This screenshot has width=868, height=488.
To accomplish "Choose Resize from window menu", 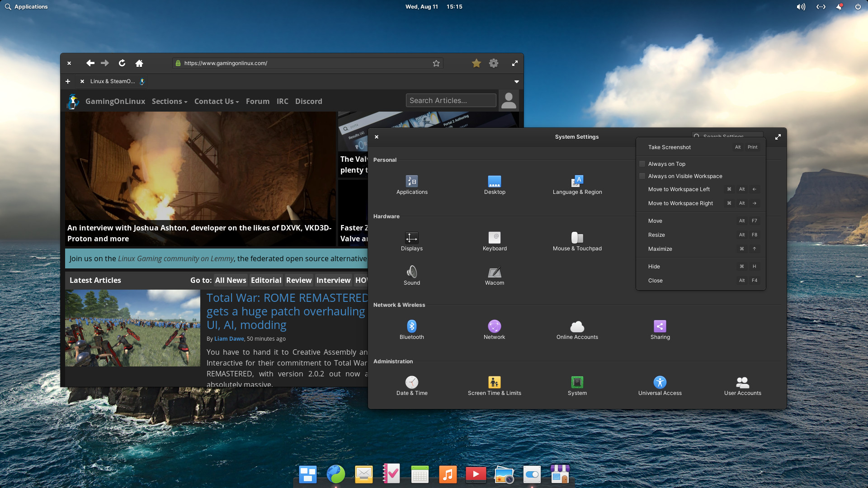I will [701, 235].
